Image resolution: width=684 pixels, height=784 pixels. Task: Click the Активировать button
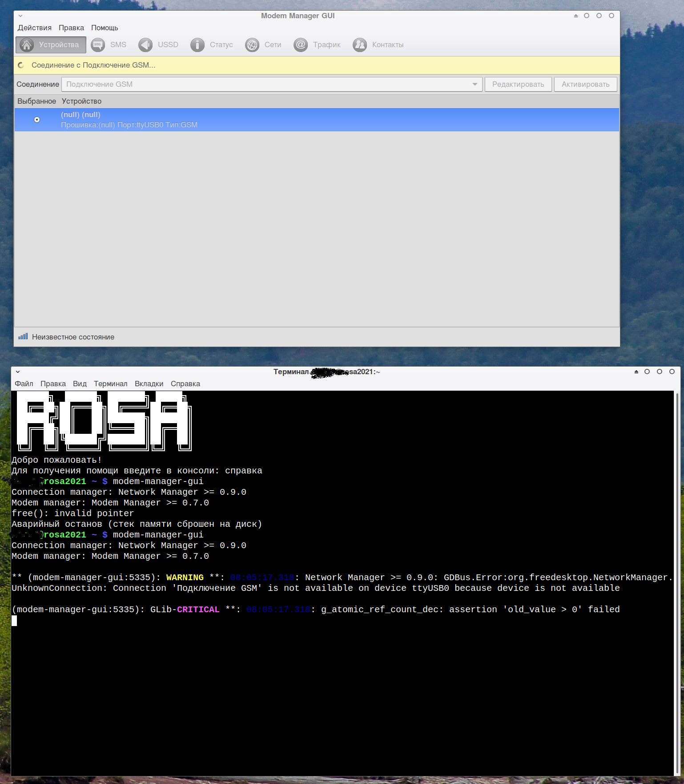click(x=585, y=85)
